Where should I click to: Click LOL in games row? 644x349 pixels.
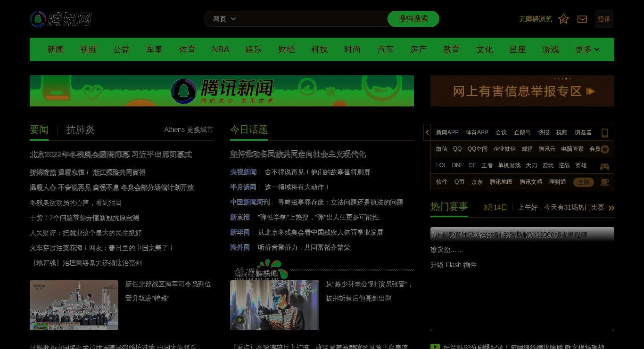441,165
